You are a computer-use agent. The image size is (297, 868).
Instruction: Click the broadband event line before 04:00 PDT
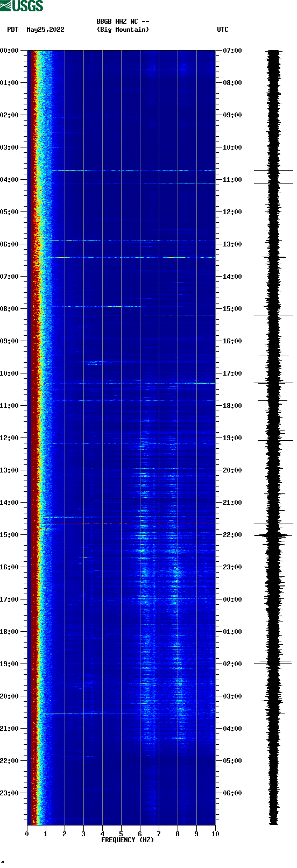(x=133, y=170)
